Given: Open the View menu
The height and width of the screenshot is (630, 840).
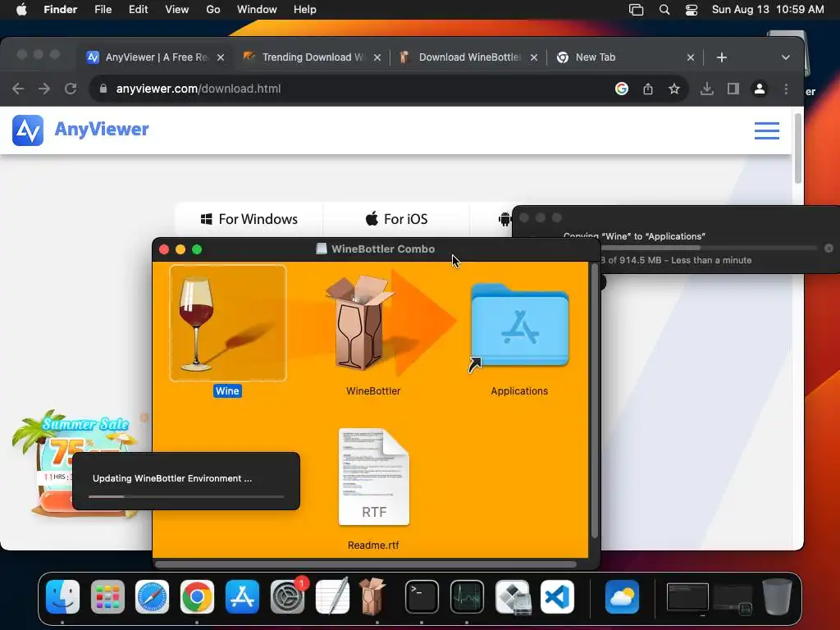Looking at the screenshot, I should (x=177, y=10).
